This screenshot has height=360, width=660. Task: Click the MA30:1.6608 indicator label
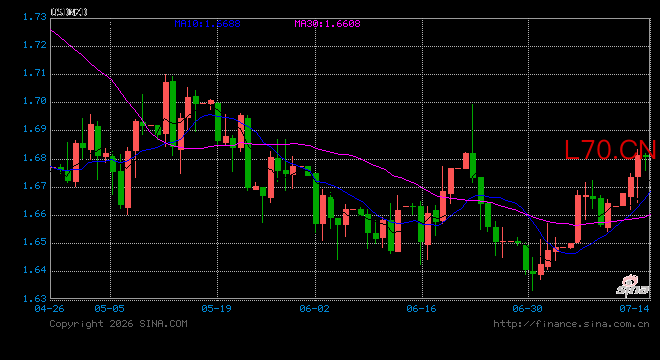pyautogui.click(x=327, y=24)
